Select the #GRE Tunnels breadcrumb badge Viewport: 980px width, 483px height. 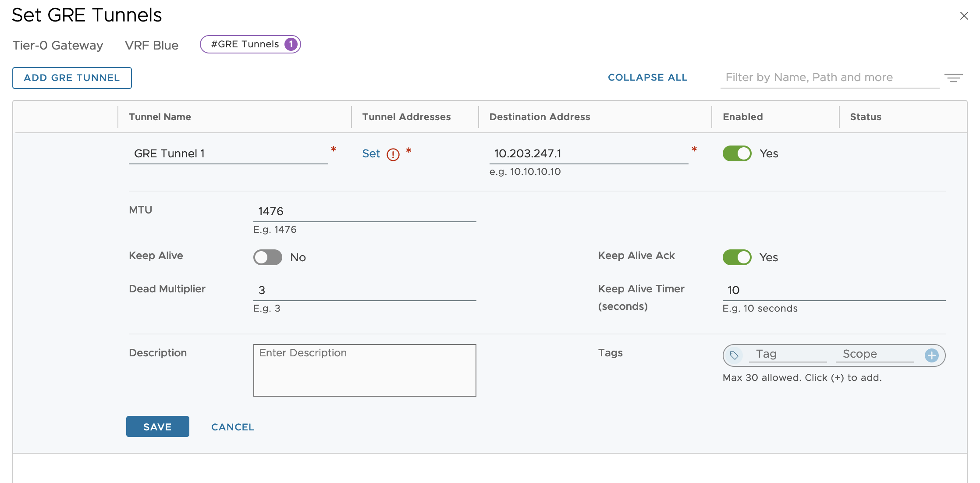coord(250,44)
